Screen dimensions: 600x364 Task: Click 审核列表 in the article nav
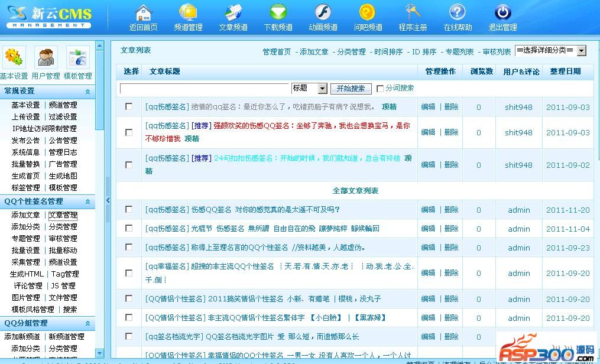point(497,51)
